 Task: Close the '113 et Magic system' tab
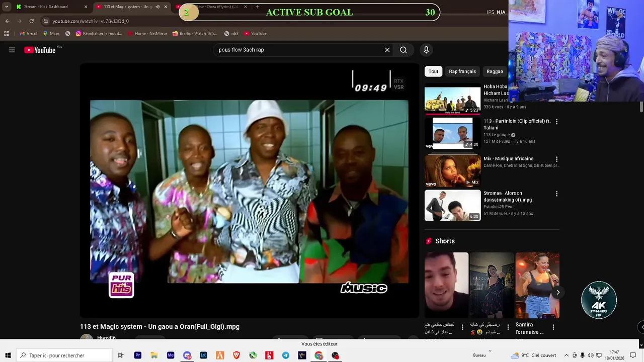[166, 7]
